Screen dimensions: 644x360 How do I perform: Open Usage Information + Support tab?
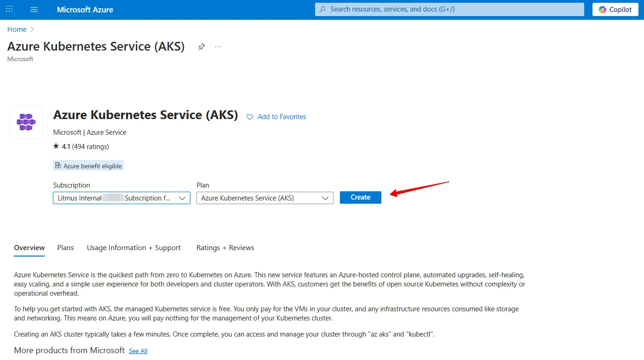click(x=134, y=248)
